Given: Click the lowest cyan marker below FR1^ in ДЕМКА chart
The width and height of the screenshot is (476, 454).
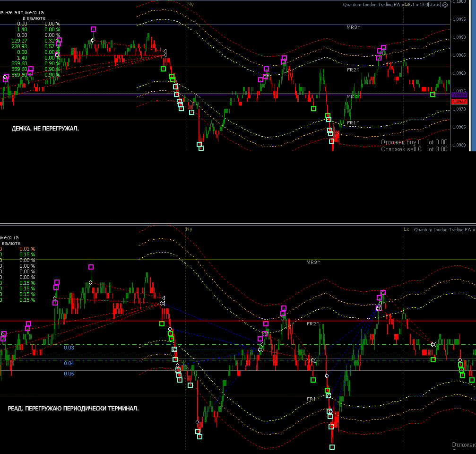Looking at the screenshot, I should pyautogui.click(x=331, y=141).
